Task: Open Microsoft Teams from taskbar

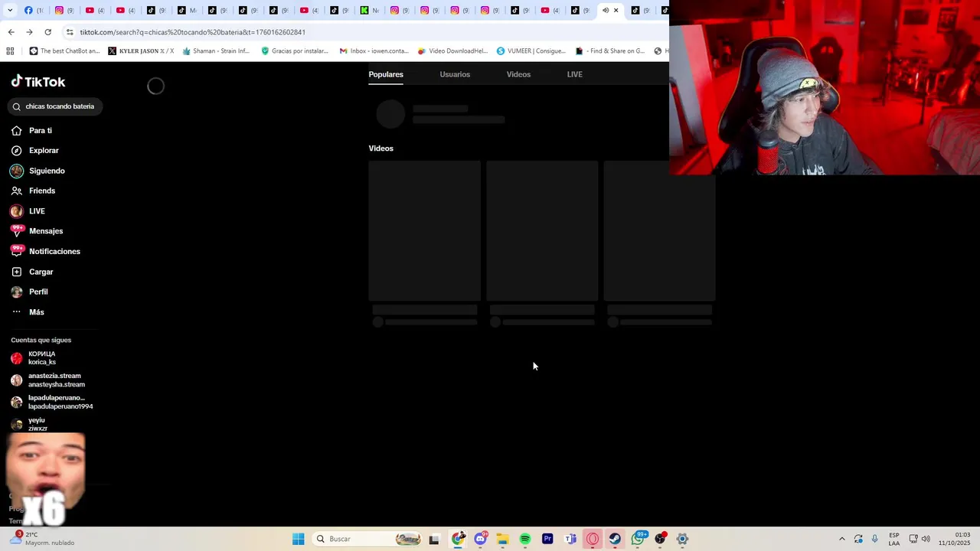Action: [570, 539]
